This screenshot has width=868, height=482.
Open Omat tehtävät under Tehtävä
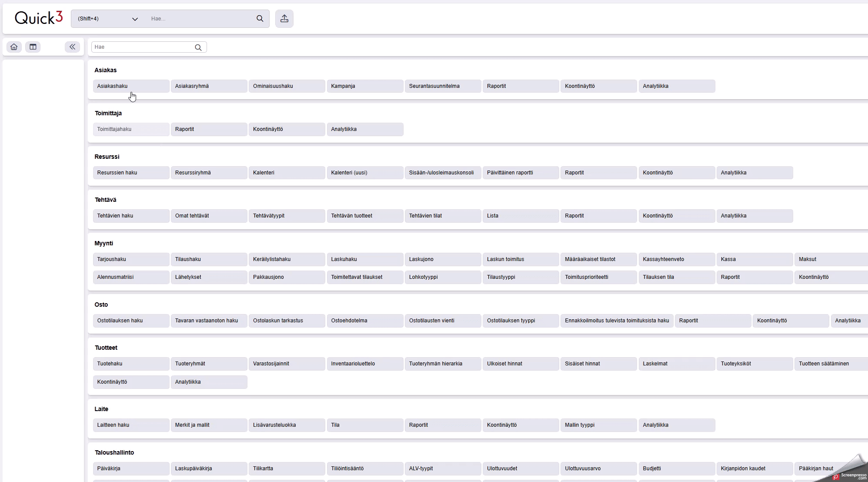(209, 216)
